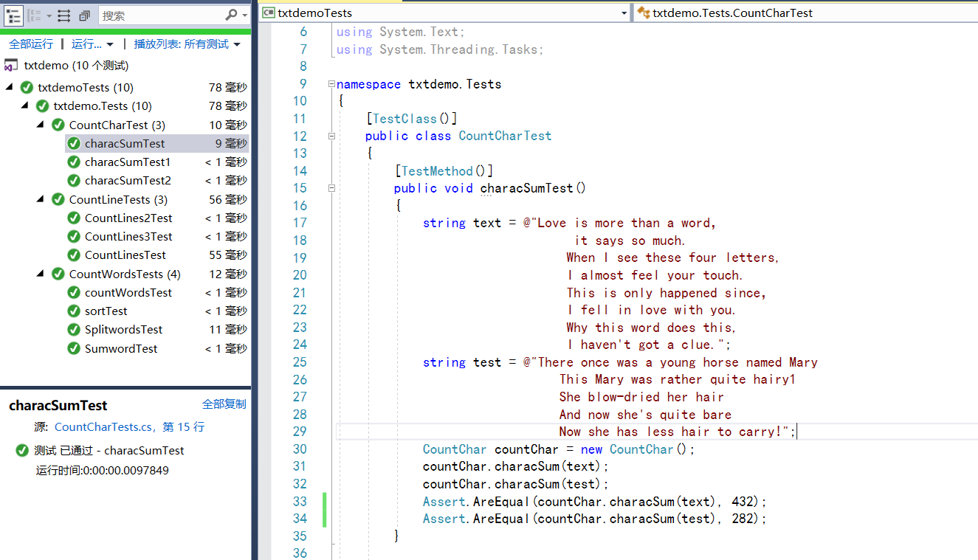Collapse the CountCharTest (3) group
The width and height of the screenshot is (978, 560).
pos(41,125)
